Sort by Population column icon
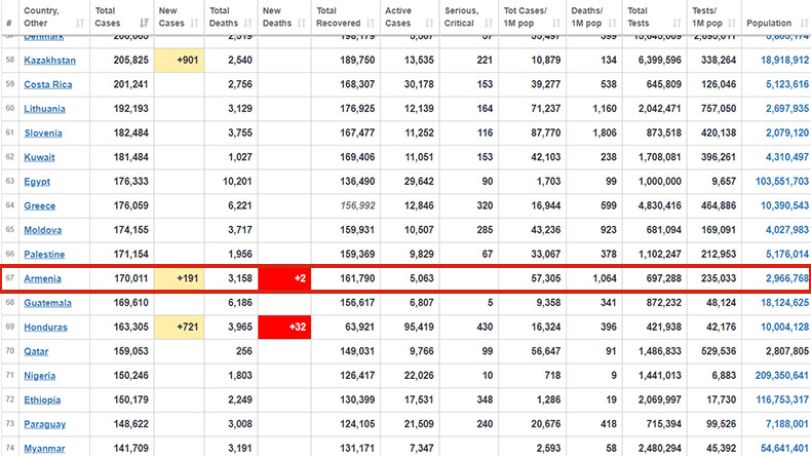The width and height of the screenshot is (811, 456). pos(804,23)
